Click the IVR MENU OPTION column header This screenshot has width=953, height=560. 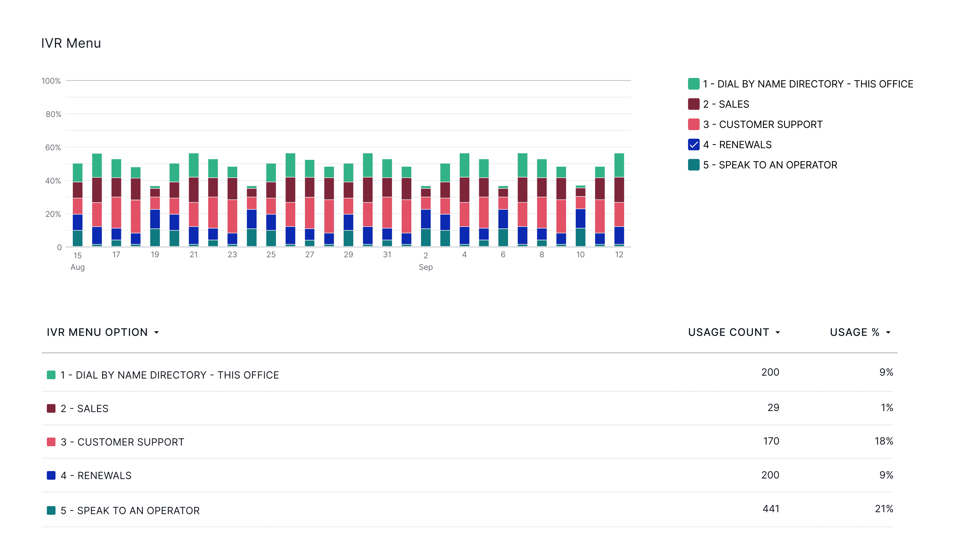point(97,332)
